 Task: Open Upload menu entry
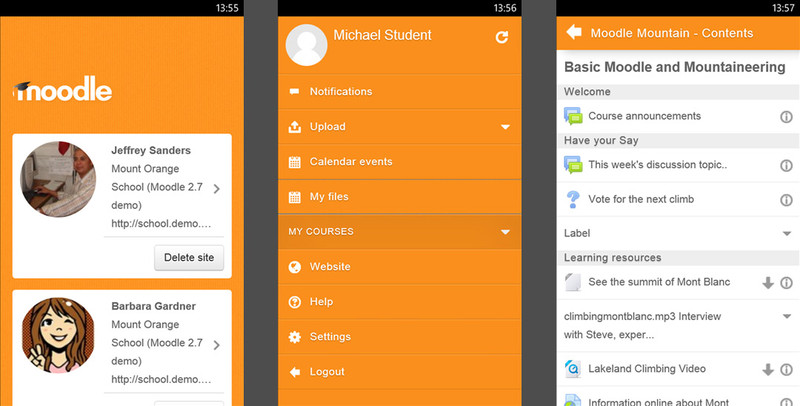click(x=399, y=126)
